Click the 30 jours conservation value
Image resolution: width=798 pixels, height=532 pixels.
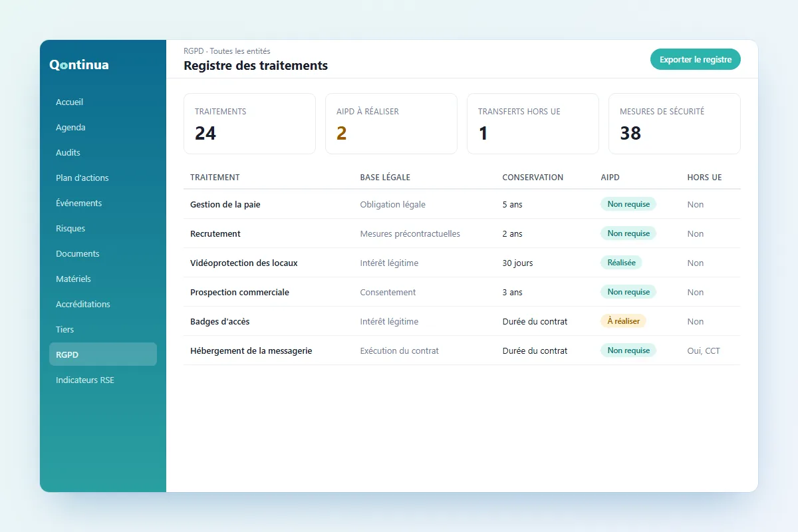click(517, 263)
